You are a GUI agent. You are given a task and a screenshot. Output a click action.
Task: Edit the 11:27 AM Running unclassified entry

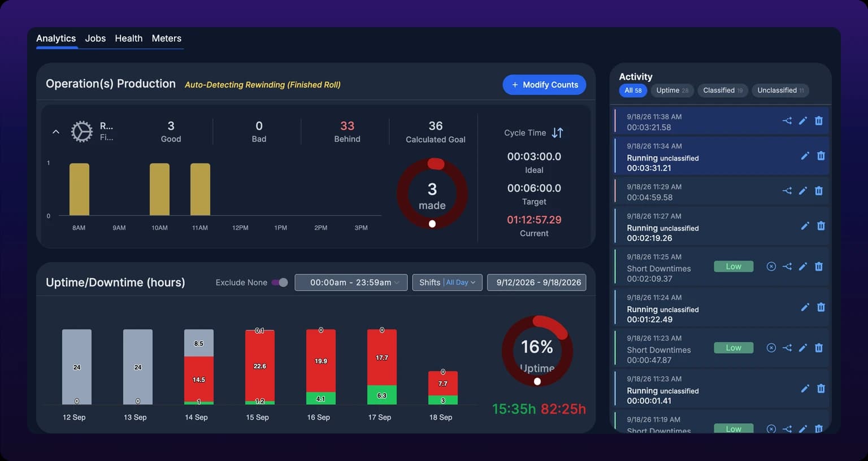pos(805,226)
